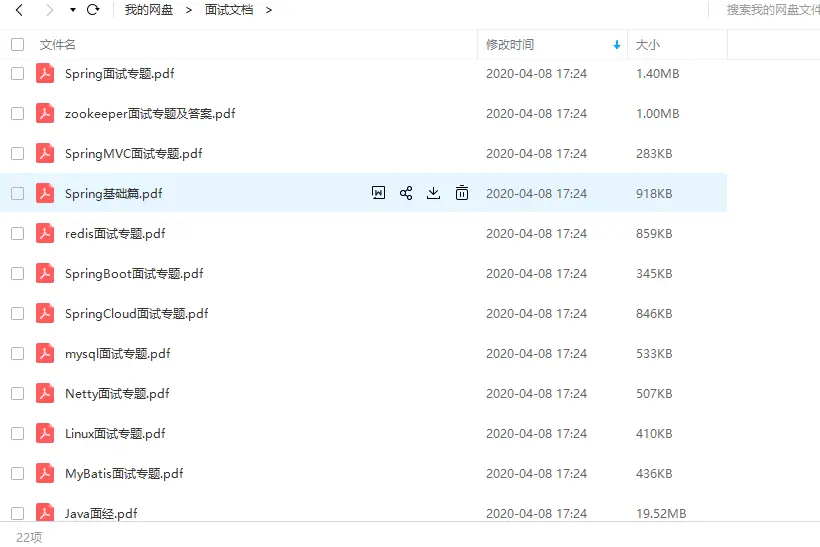Open file Netty面试专题.pdf
This screenshot has width=820, height=547.
point(117,394)
